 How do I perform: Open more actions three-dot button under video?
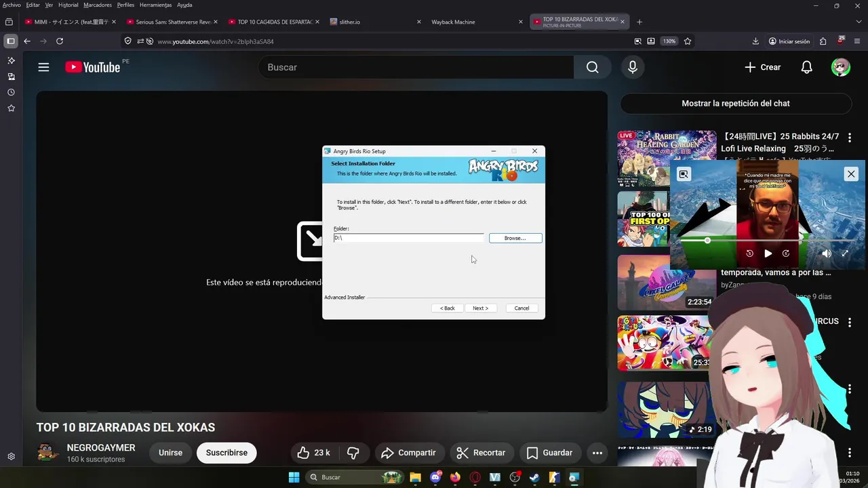[x=597, y=453]
